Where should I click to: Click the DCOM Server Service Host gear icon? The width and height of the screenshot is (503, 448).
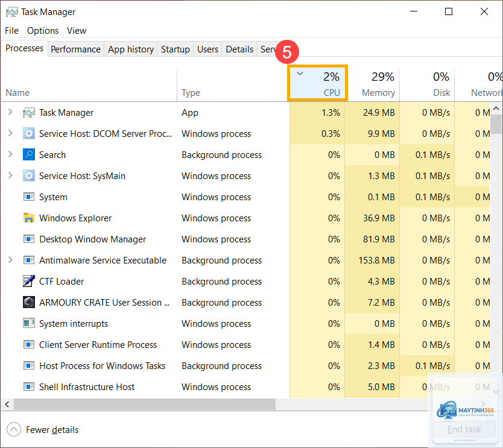(29, 133)
